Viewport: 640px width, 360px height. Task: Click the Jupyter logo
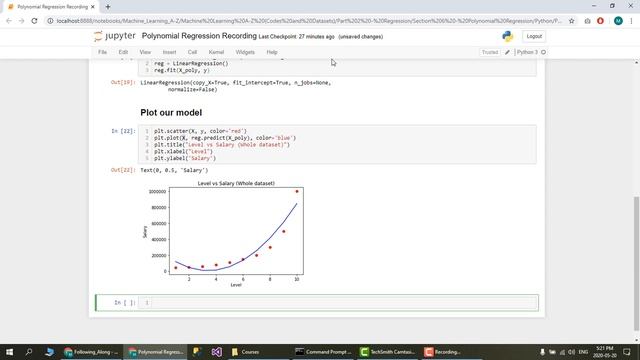[114, 36]
